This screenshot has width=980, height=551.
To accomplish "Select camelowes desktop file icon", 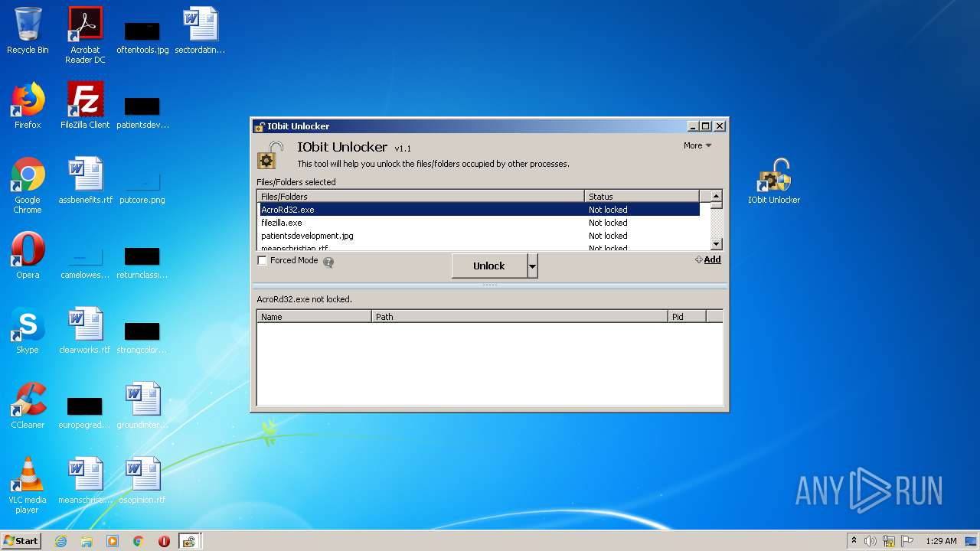I will (x=85, y=260).
